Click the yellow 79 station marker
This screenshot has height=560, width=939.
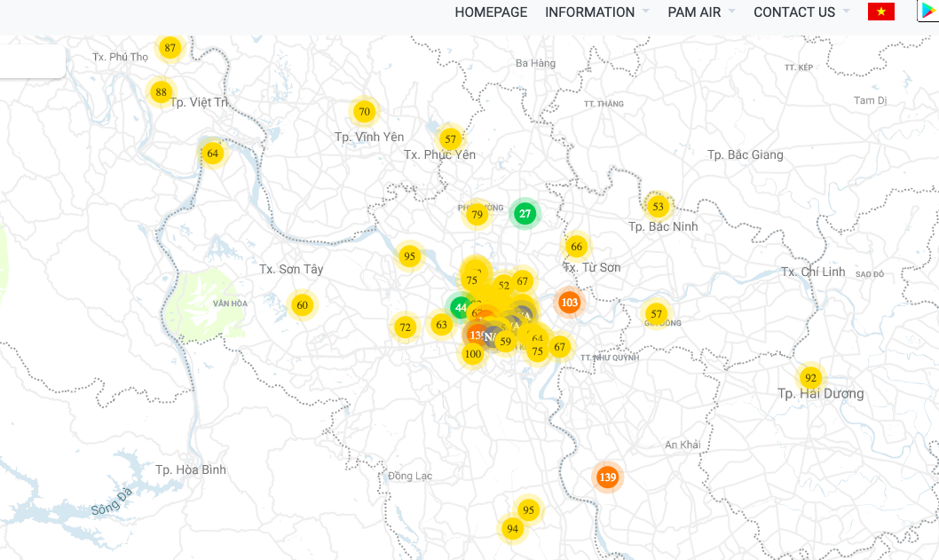click(477, 215)
